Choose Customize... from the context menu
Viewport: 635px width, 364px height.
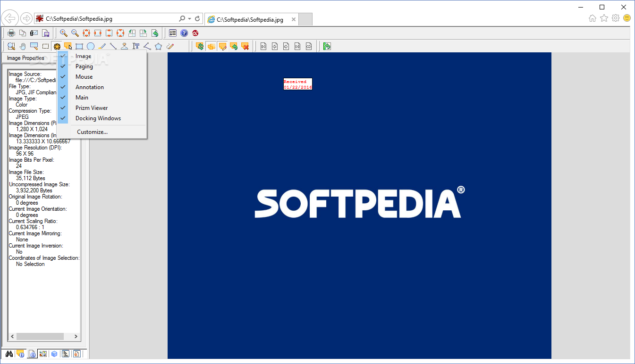point(102,132)
